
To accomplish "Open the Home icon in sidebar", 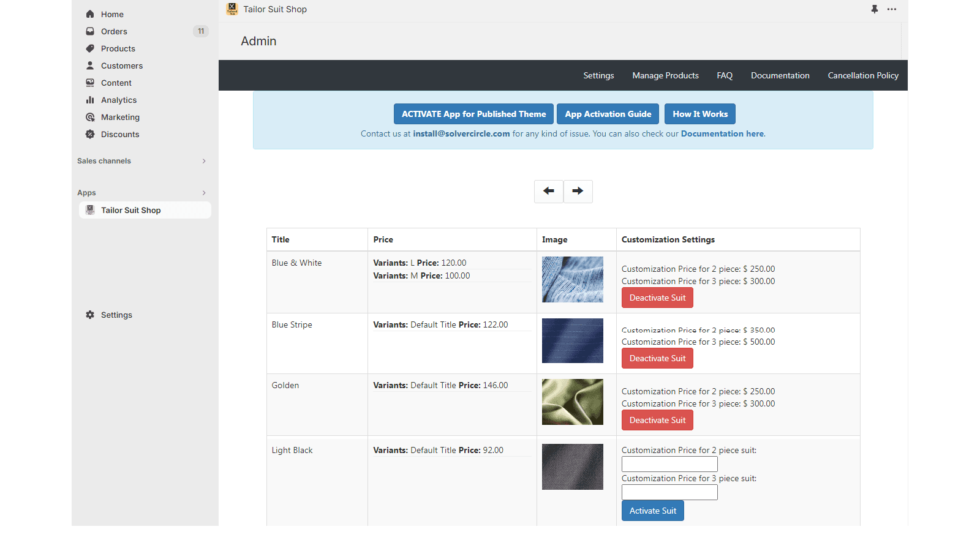I will (90, 14).
